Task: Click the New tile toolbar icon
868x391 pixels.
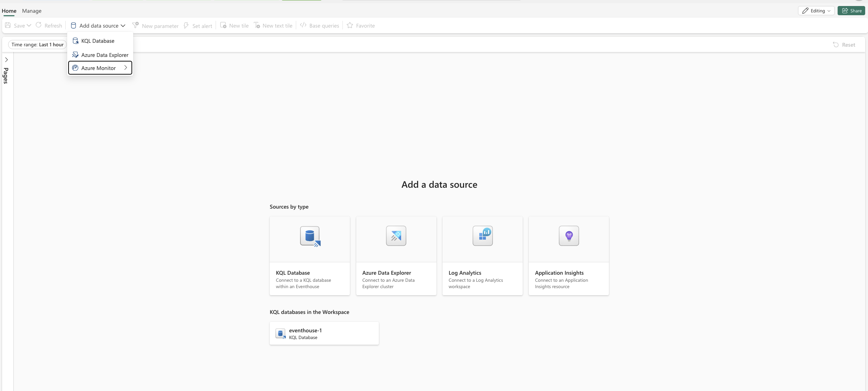Action: [223, 25]
